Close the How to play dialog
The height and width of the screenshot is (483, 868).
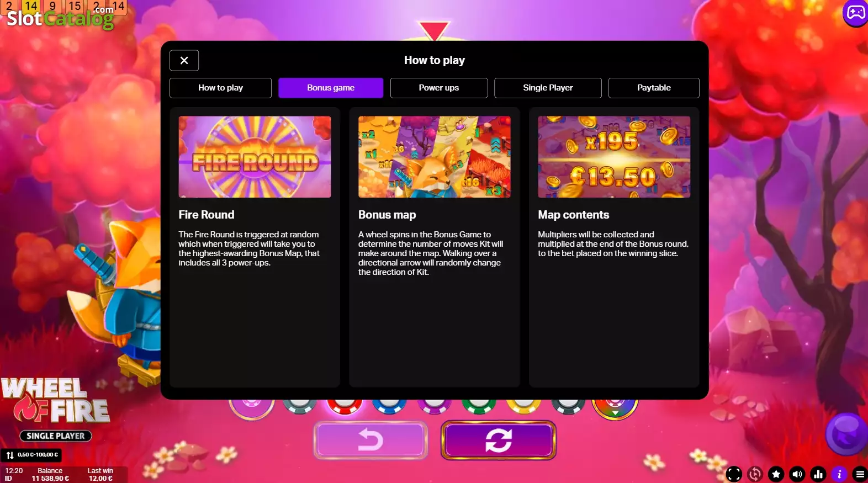click(x=184, y=60)
